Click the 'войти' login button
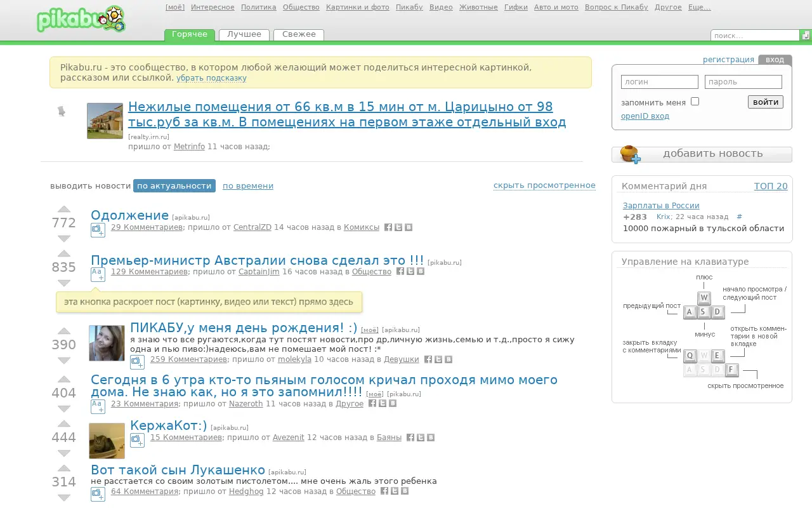Image resolution: width=812 pixels, height=508 pixels. pos(766,102)
